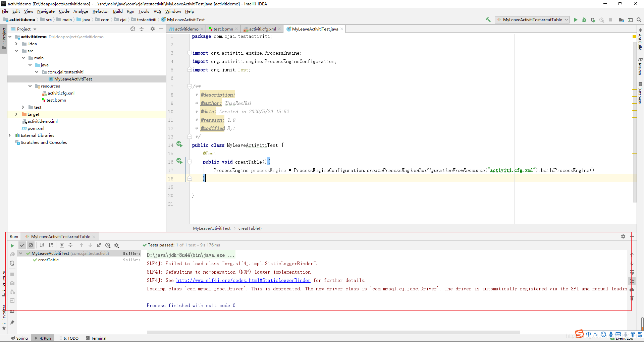
Task: Fold the creatTable method body in gutter
Action: click(x=190, y=162)
